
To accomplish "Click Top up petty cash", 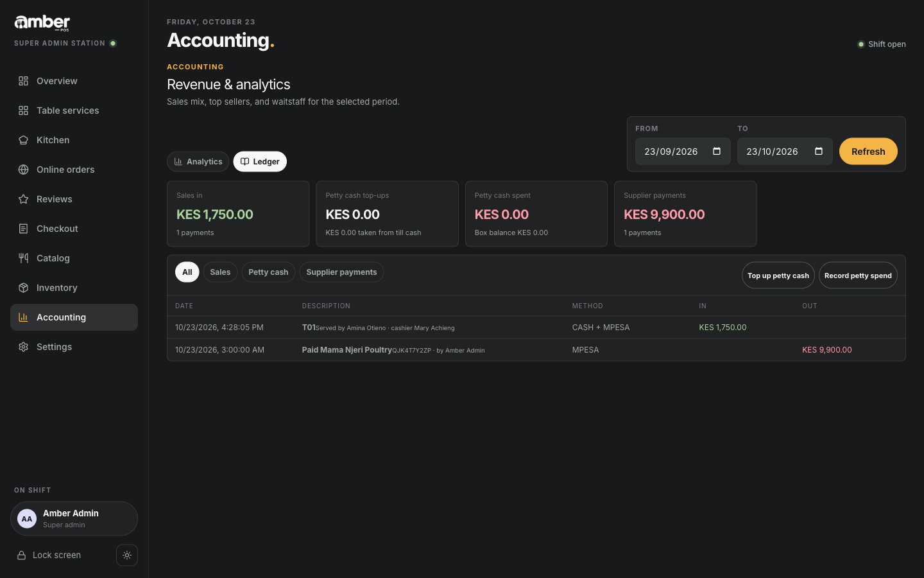I will (778, 276).
